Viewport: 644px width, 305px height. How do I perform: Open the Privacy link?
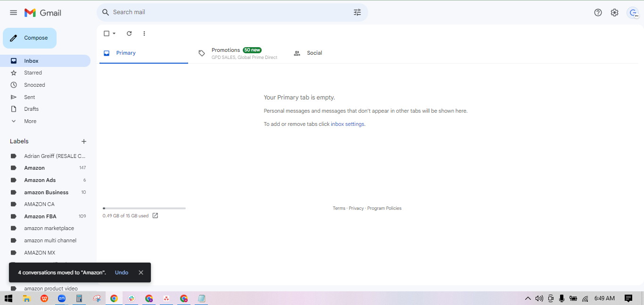356,208
